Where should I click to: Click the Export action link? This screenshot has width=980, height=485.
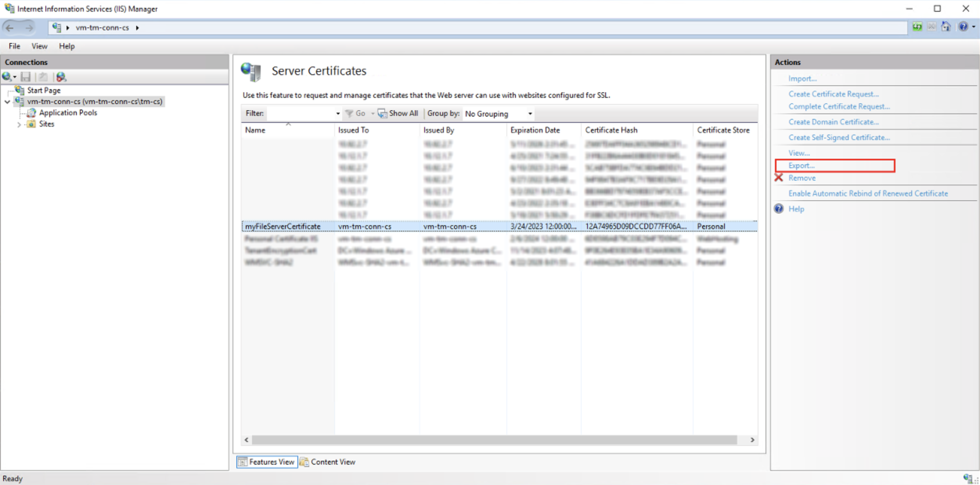[x=801, y=165]
